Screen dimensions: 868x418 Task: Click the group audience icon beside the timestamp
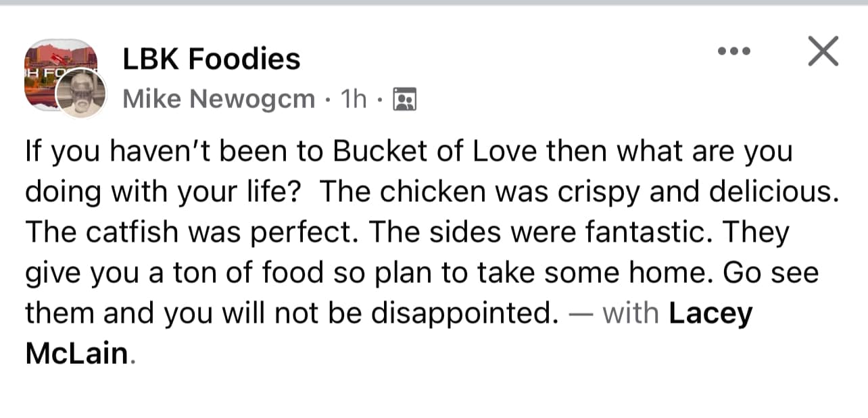click(404, 98)
